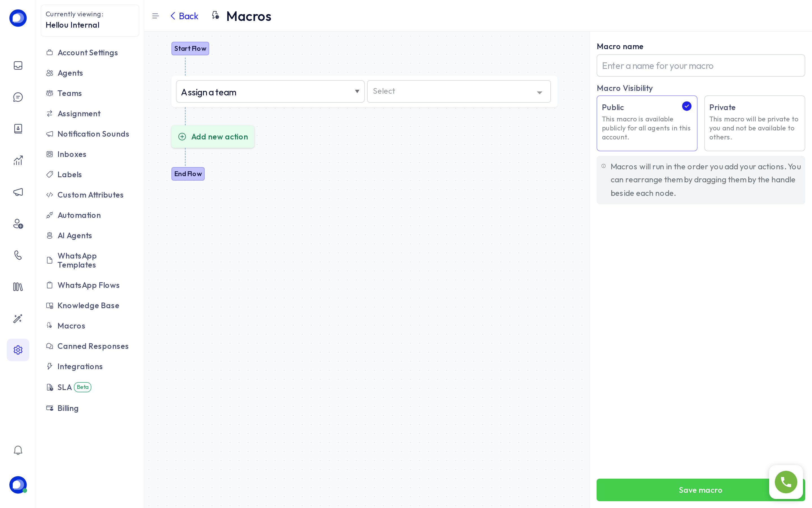Screen dimensions: 812x508
Task: Click the End Flow node
Action: [188, 174]
